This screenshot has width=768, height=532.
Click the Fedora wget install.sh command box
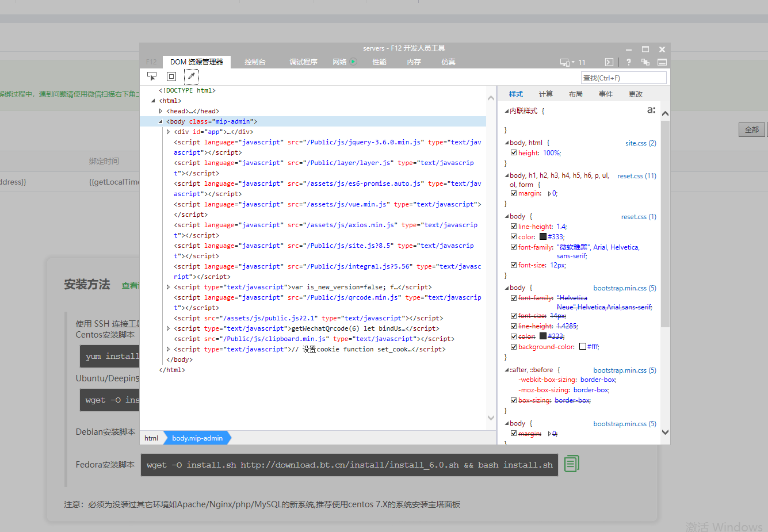350,465
